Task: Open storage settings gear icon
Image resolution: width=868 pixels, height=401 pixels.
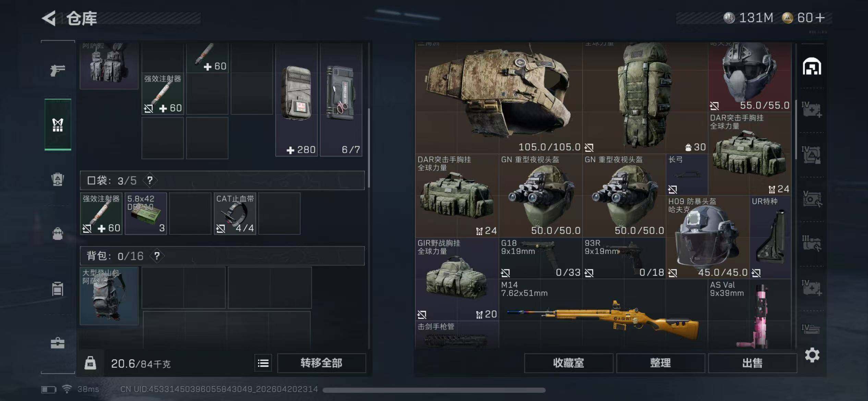Action: click(812, 355)
